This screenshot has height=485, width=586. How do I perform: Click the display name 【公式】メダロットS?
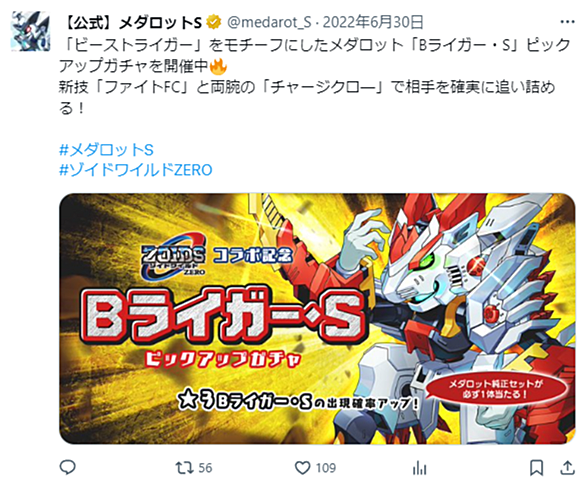tap(132, 22)
